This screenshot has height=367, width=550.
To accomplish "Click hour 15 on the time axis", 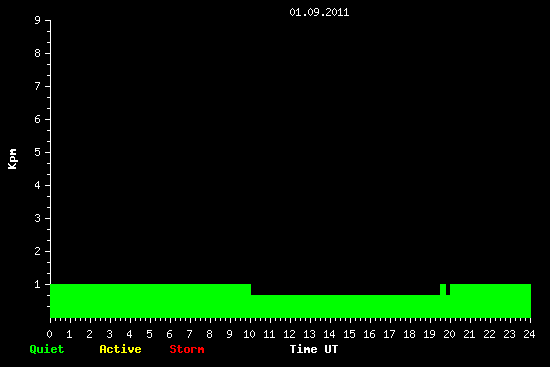I will click(x=349, y=334).
